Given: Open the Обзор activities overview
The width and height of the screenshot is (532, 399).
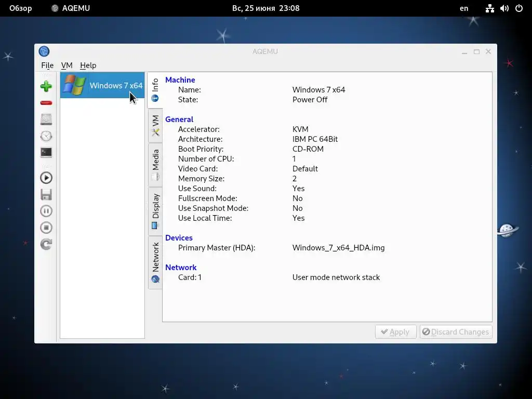Looking at the screenshot, I should 20,8.
